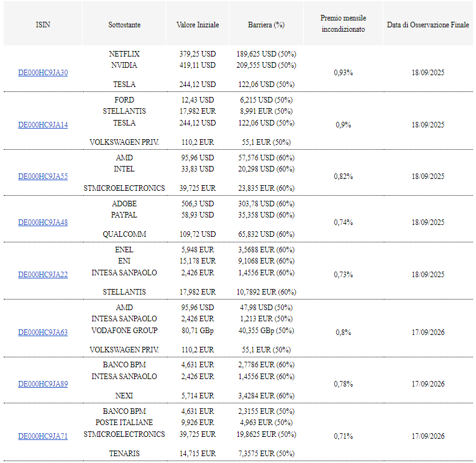Open the DE000HC9JA63 ISIN link
The width and height of the screenshot is (476, 463).
tap(43, 332)
